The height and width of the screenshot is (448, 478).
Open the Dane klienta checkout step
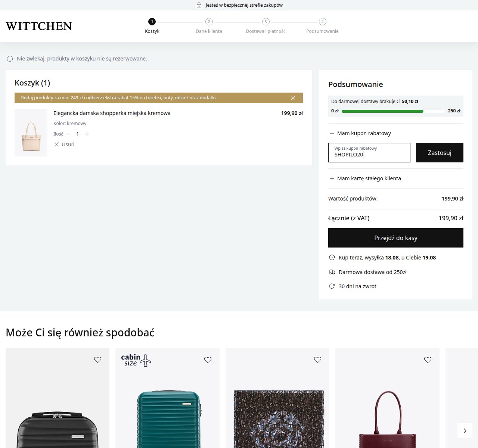(x=209, y=26)
